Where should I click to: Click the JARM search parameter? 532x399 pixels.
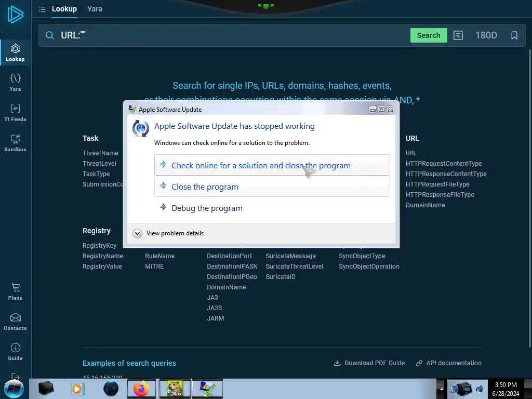coord(216,318)
